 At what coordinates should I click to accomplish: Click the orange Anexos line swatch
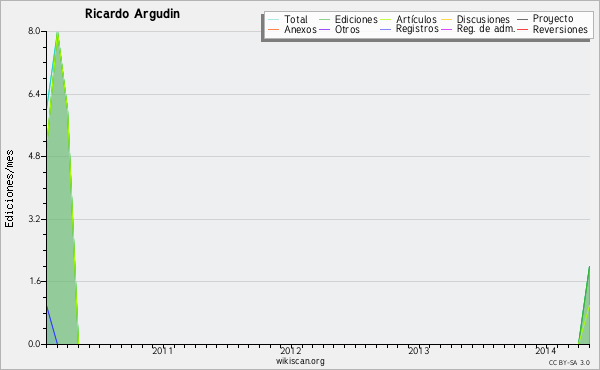274,29
